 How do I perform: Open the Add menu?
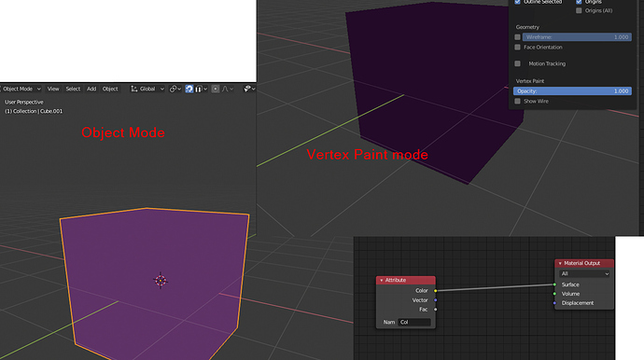click(91, 89)
